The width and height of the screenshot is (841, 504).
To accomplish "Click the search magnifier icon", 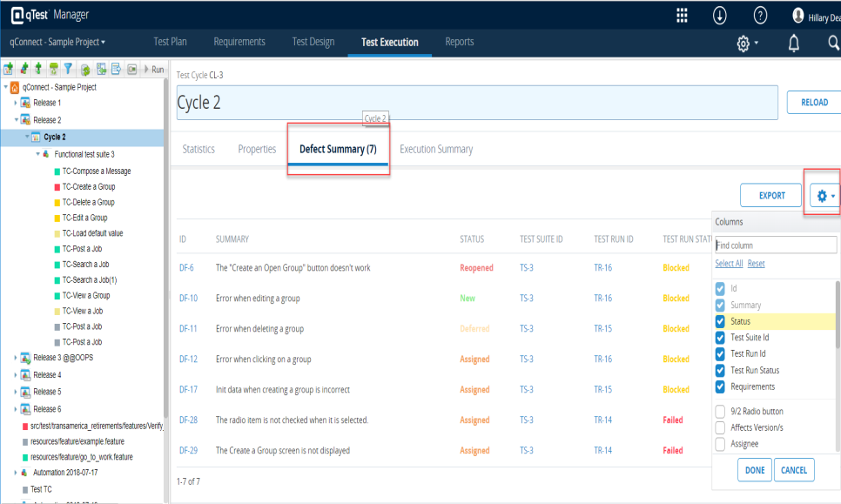I will pos(832,44).
